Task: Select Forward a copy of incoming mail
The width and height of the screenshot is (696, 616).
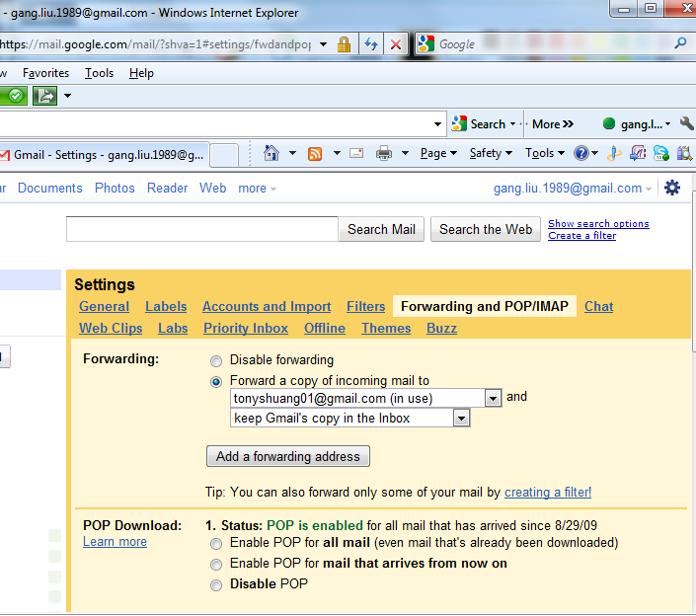Action: pos(216,382)
